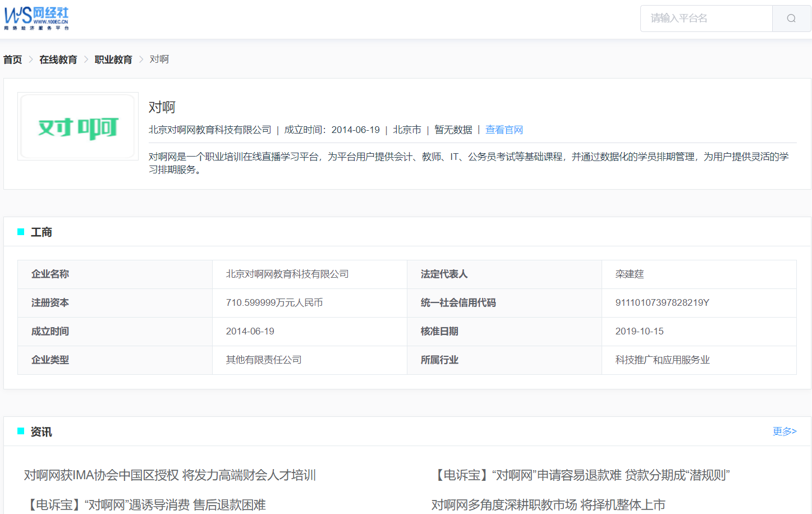Select 其他有限责任公司 cell
Viewport: 812px width, 514px height.
pos(310,360)
